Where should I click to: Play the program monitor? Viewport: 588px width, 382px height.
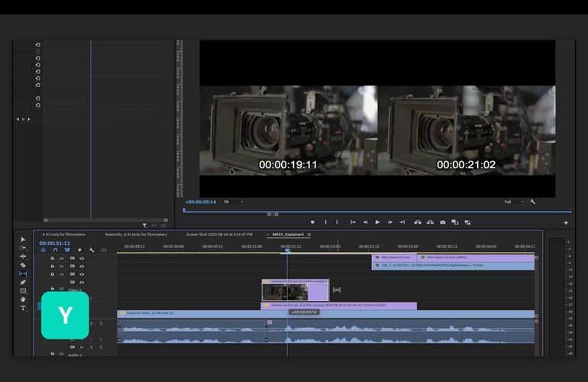(378, 222)
